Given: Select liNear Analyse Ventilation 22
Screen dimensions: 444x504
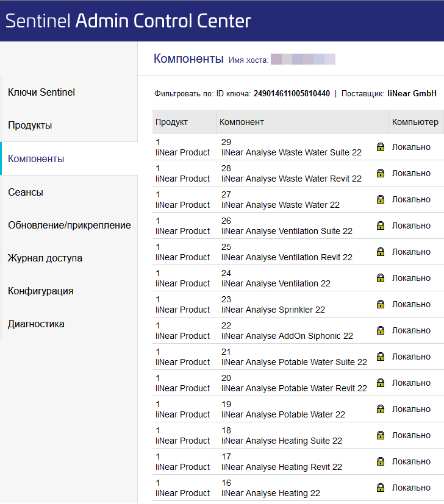Looking at the screenshot, I should (276, 283).
